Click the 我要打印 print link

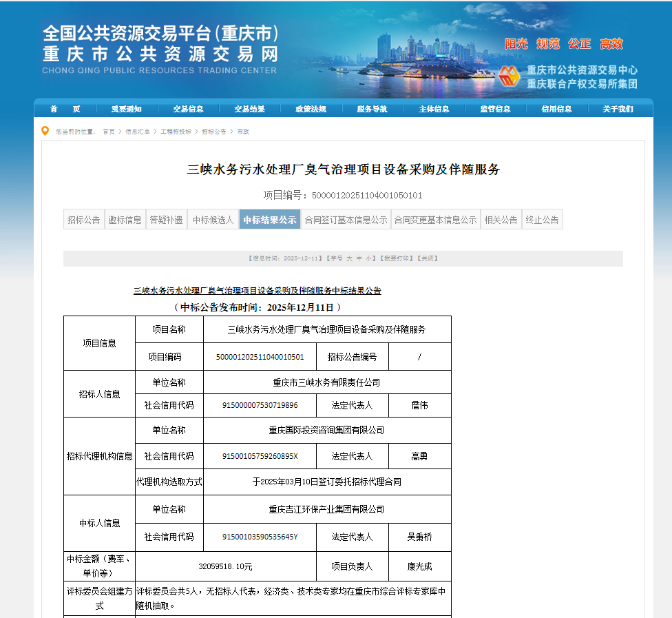click(397, 258)
